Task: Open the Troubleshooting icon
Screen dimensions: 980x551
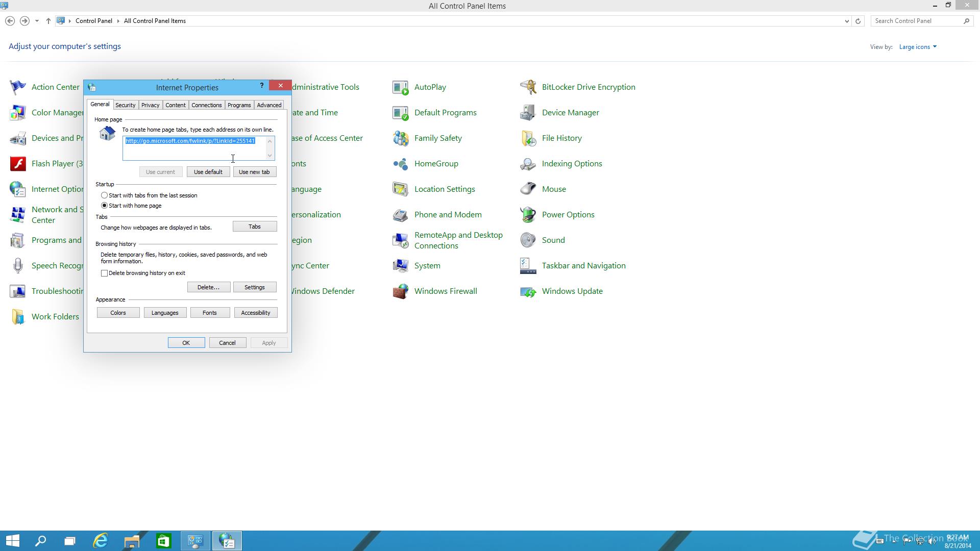Action: click(18, 291)
